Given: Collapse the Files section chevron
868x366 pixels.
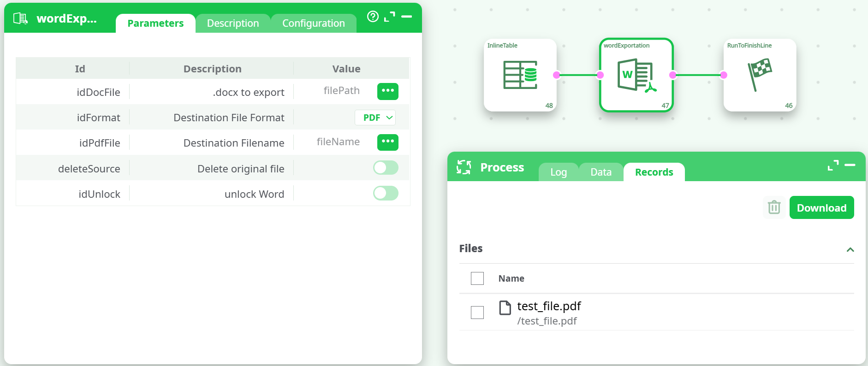Looking at the screenshot, I should pos(850,249).
